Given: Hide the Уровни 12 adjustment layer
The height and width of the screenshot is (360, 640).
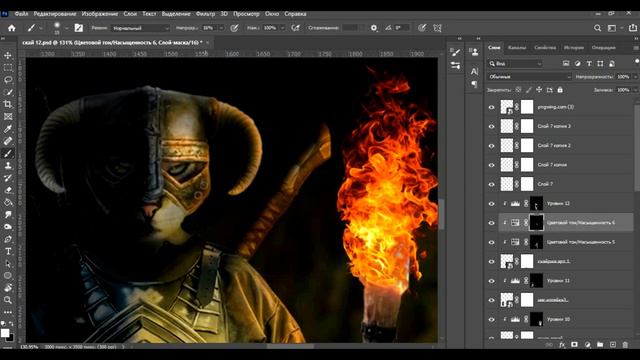Looking at the screenshot, I should click(491, 204).
